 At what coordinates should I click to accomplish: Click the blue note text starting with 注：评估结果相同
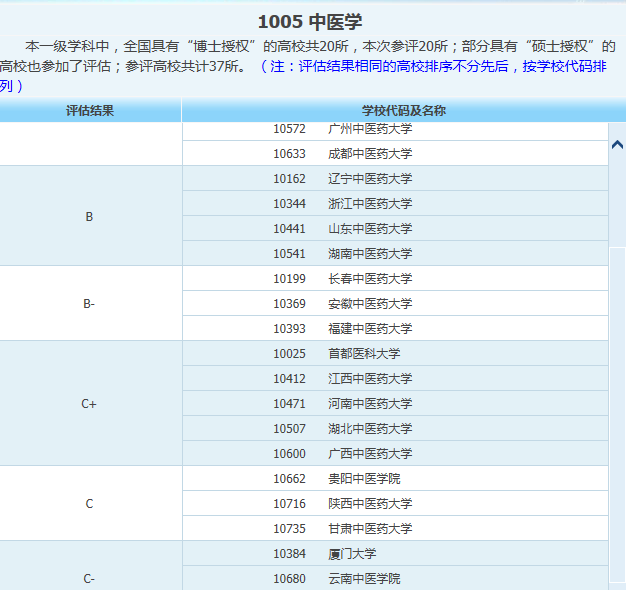303,76
